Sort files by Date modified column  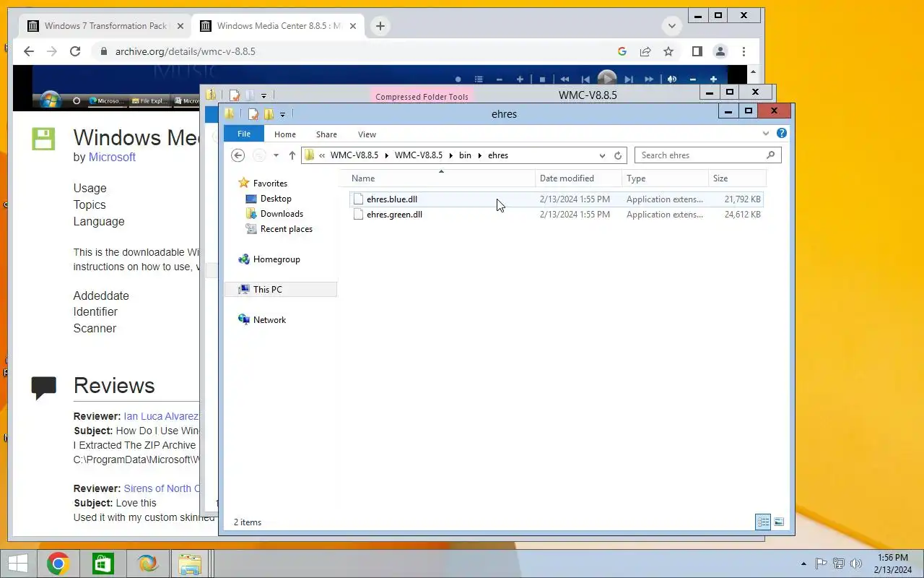578,178
